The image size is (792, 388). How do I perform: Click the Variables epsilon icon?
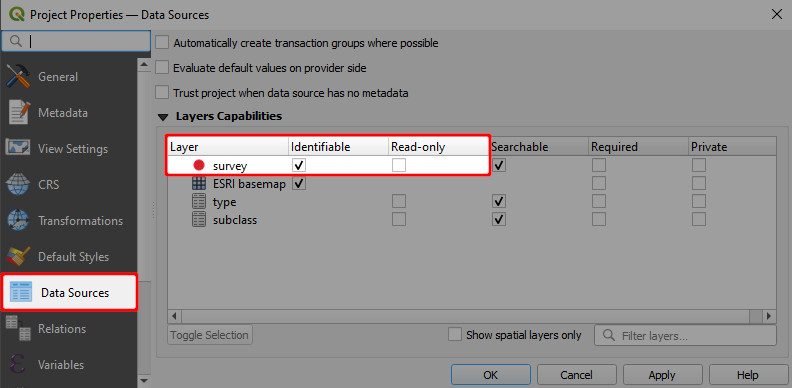pos(18,364)
